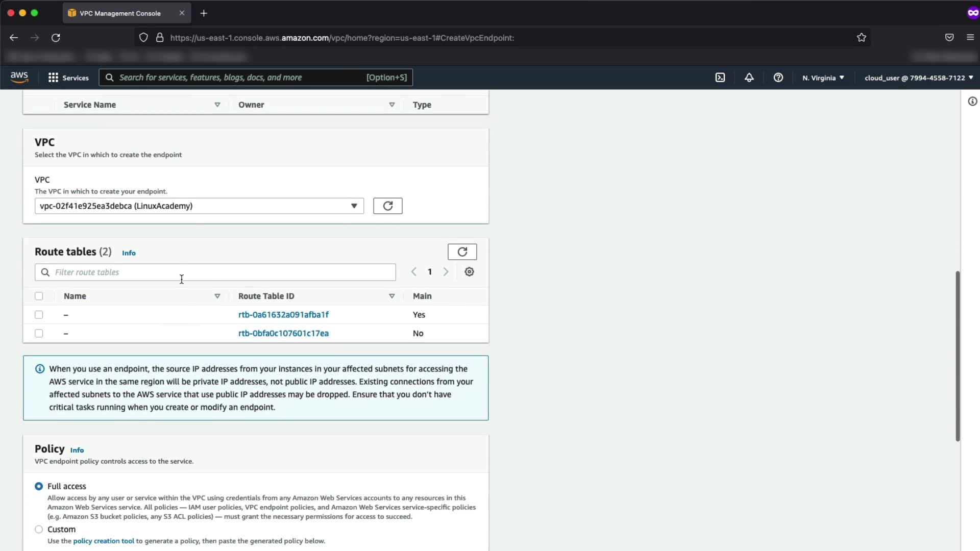Go to AWS console home logo
Viewport: 980px width, 551px height.
19,77
